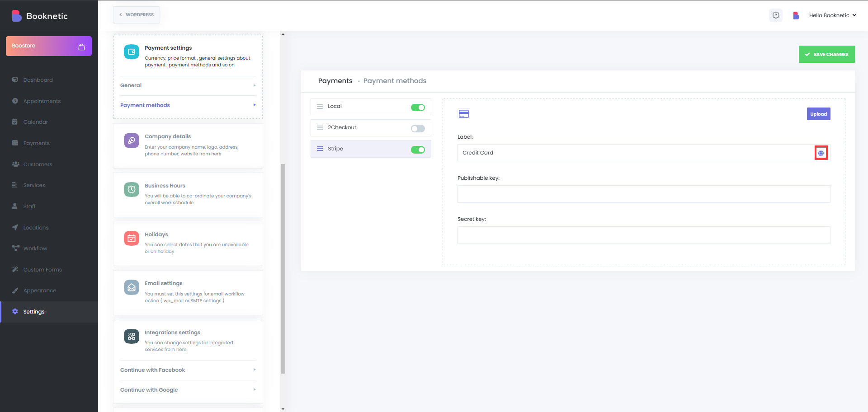Open the Hello Booknetic dropdown
The image size is (868, 412).
pos(833,15)
